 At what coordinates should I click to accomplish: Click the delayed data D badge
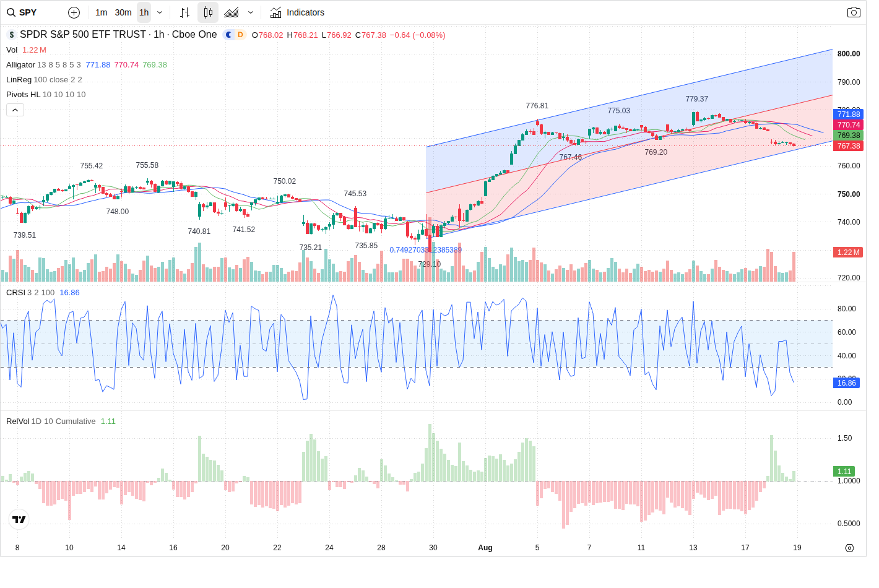(240, 35)
